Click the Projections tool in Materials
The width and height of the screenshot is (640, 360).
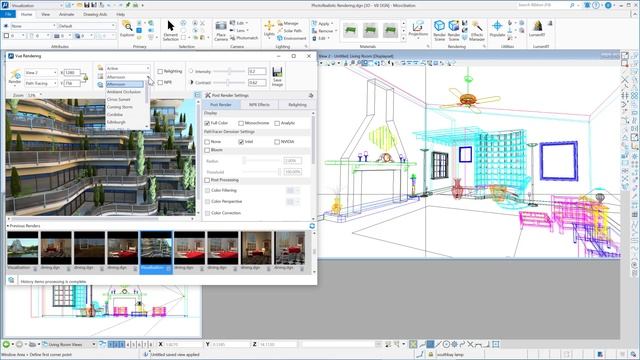(418, 29)
